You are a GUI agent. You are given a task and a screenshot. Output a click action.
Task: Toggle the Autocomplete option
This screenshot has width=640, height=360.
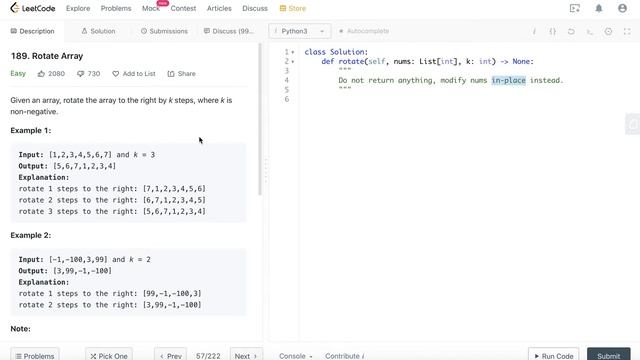pos(364,31)
